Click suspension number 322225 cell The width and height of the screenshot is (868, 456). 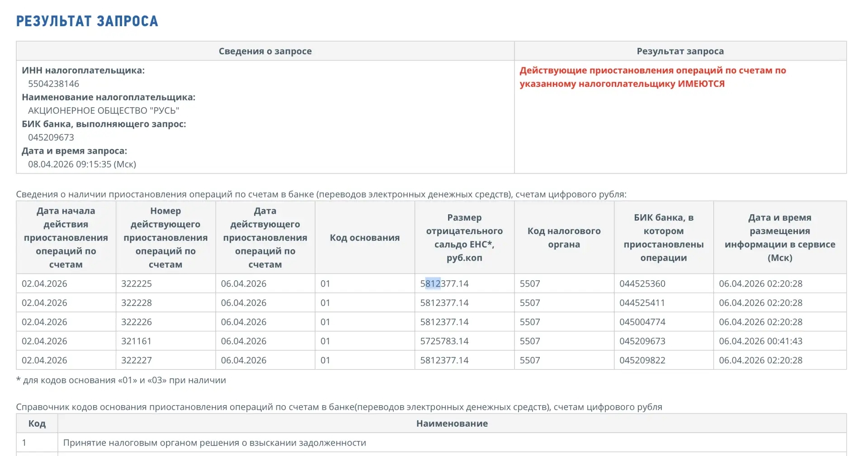[x=137, y=284]
